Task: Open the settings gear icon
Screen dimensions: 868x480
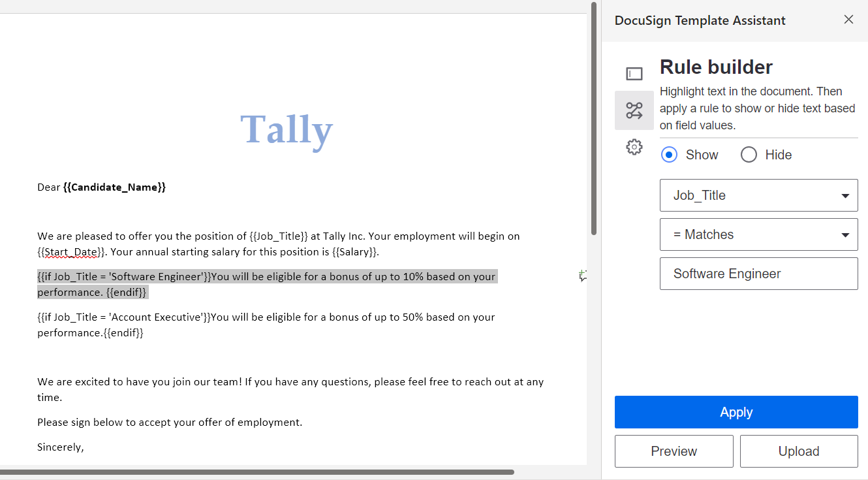Action: coord(634,147)
